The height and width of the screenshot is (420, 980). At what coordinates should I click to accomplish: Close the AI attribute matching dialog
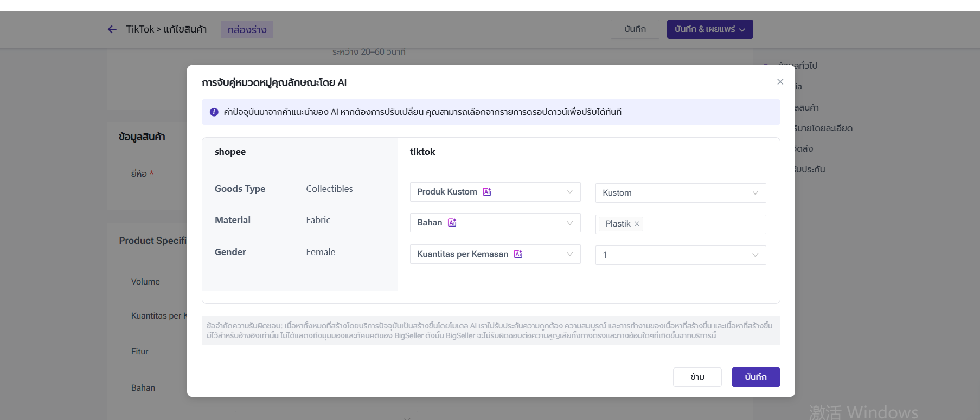pyautogui.click(x=780, y=82)
